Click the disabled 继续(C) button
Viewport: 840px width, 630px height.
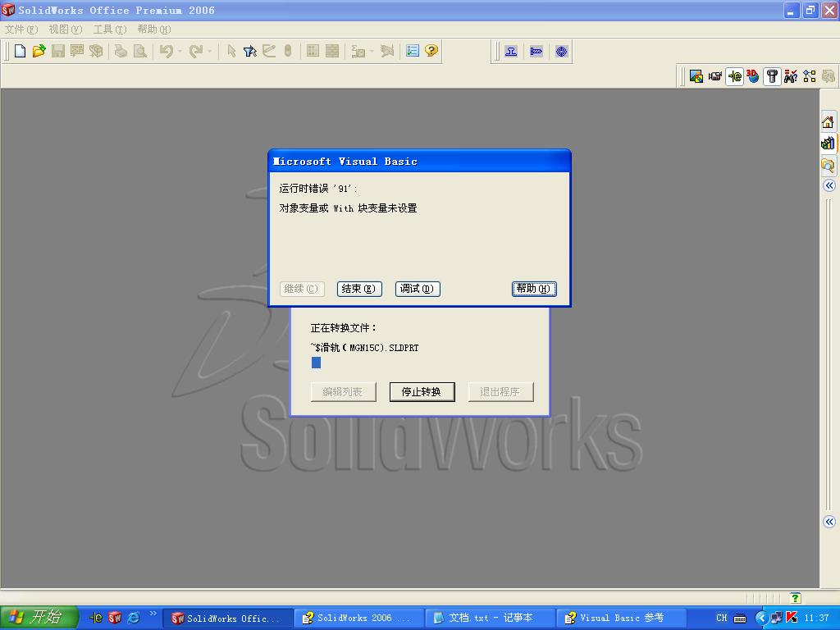click(302, 289)
